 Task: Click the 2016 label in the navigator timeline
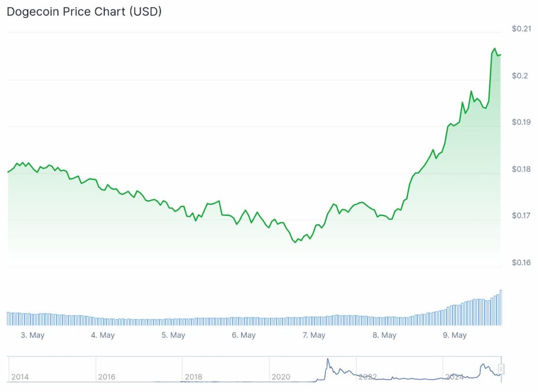[107, 377]
